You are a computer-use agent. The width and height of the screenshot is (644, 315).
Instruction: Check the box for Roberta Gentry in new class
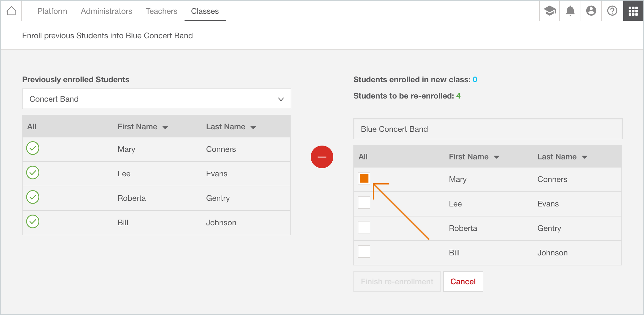(x=364, y=227)
